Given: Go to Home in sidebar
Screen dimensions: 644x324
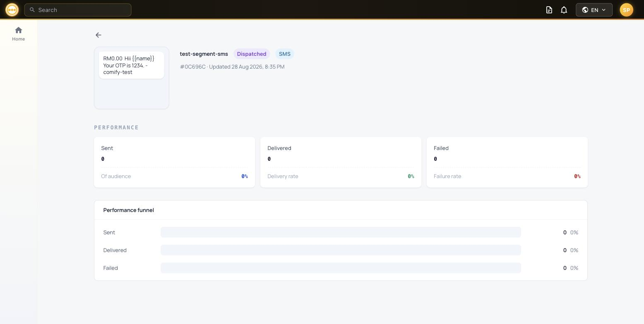Looking at the screenshot, I should pos(18,34).
